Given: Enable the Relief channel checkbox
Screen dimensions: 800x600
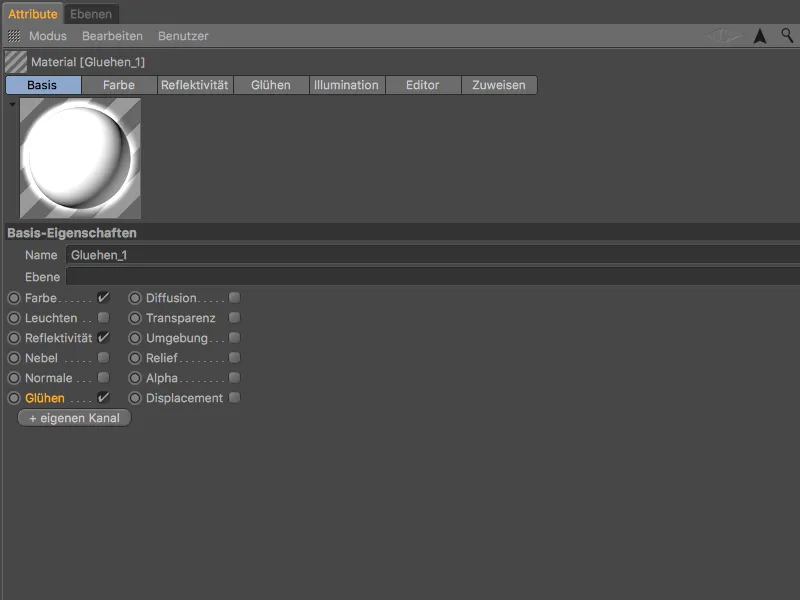Looking at the screenshot, I should click(234, 358).
